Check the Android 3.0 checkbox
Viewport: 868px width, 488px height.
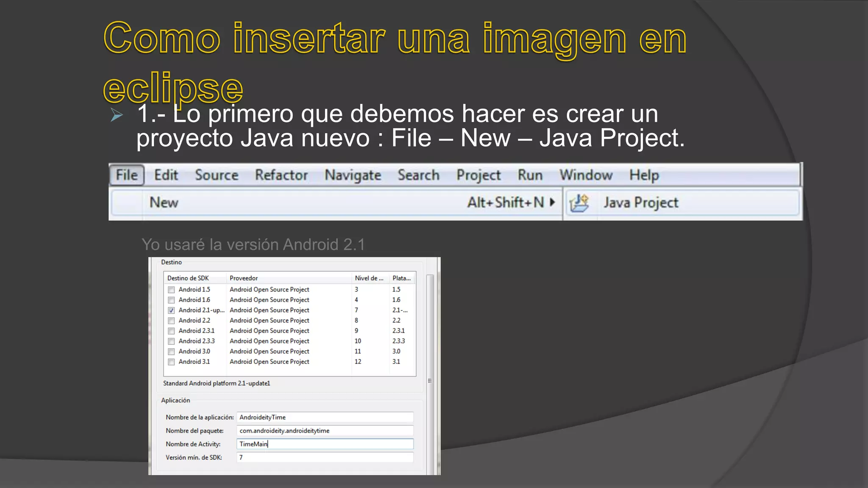click(x=171, y=352)
